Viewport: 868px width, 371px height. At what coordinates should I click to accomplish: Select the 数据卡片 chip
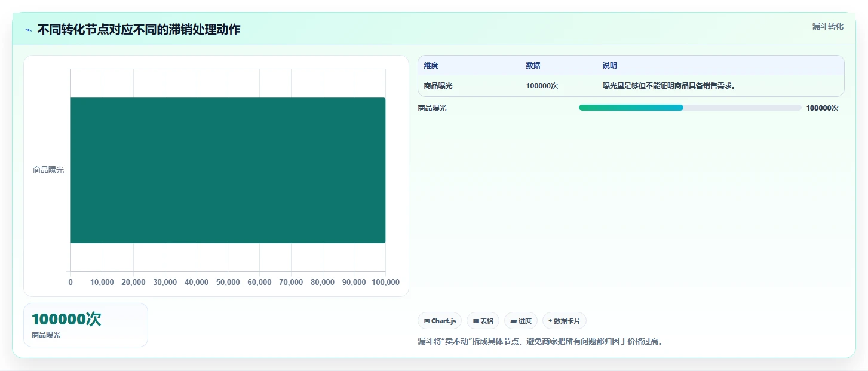(565, 321)
